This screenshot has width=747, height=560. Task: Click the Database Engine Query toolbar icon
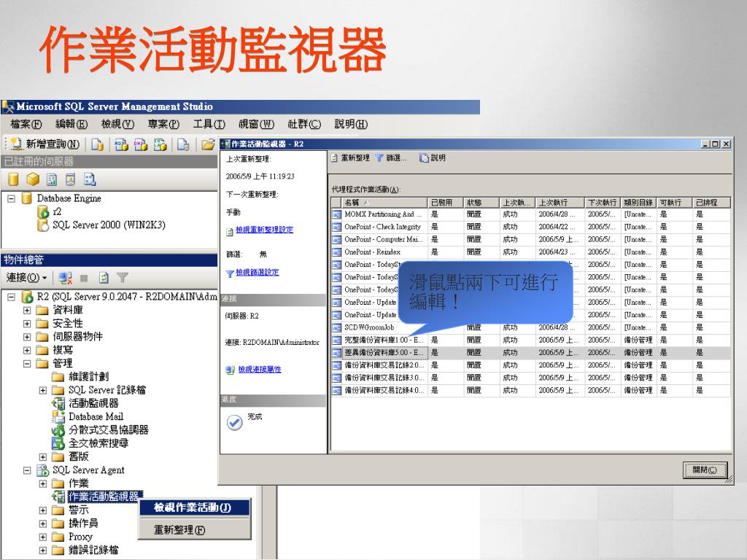tap(97, 144)
